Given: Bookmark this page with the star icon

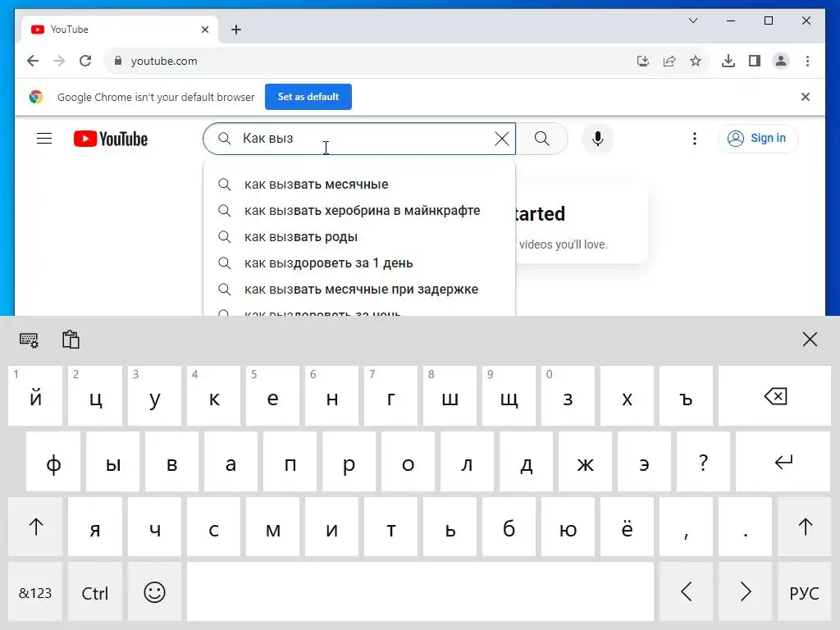Looking at the screenshot, I should coord(696,61).
